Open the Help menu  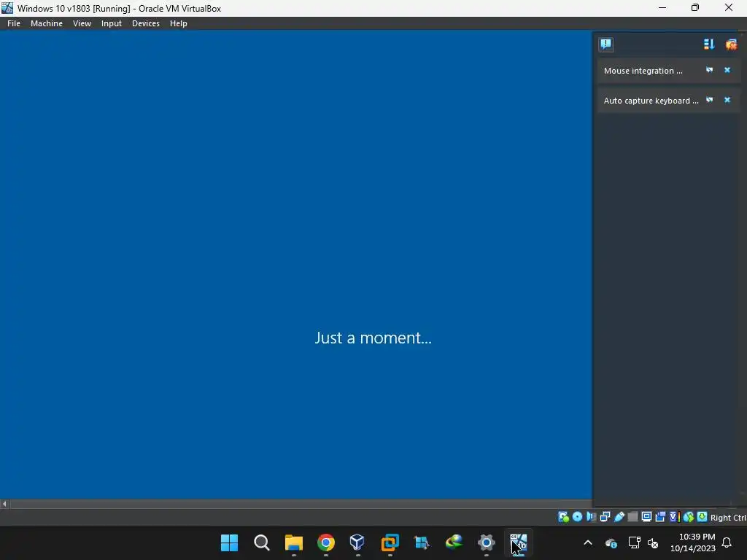point(179,23)
